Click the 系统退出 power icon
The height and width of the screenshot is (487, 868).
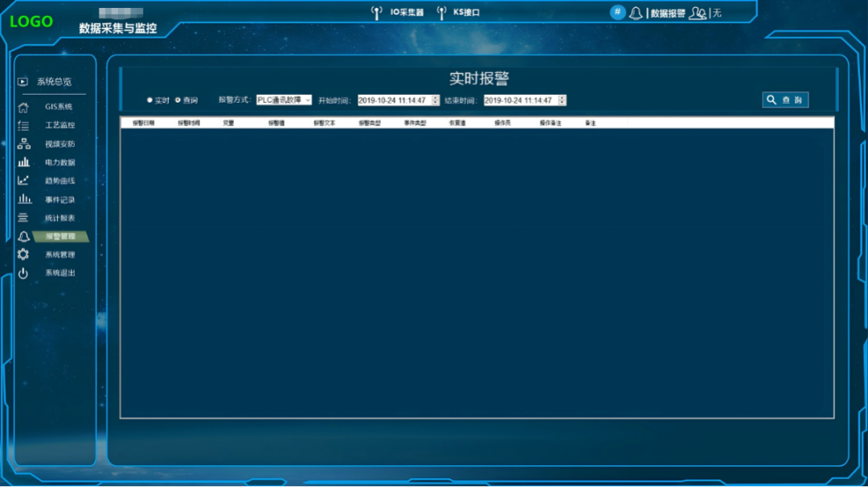pyautogui.click(x=23, y=273)
